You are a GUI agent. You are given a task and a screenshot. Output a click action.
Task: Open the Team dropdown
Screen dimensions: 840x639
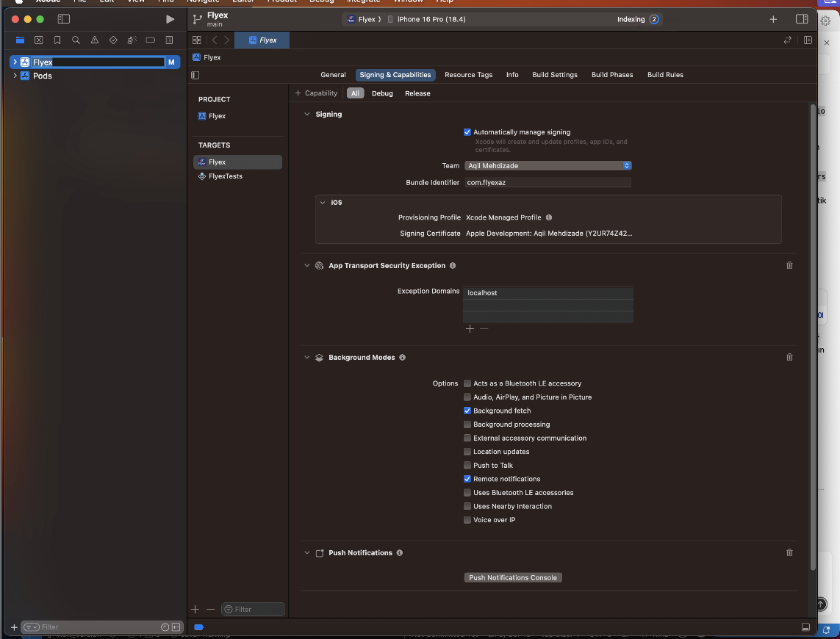pos(548,166)
